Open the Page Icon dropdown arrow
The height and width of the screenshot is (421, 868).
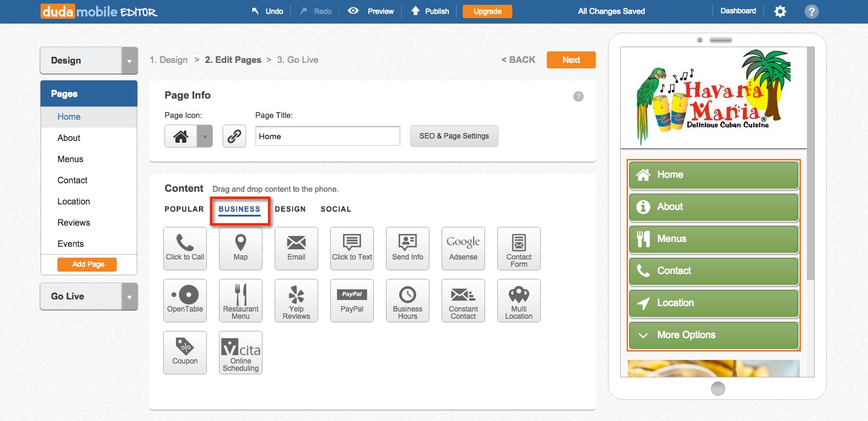click(205, 136)
